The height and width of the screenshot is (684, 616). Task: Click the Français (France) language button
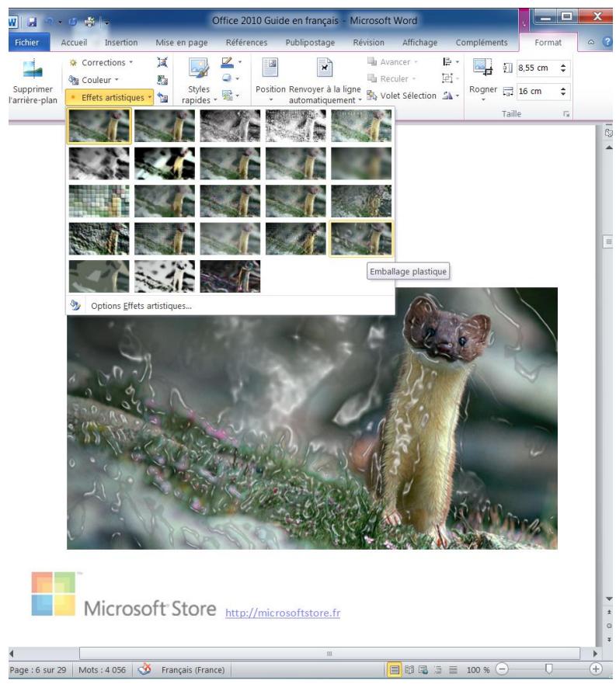[193, 669]
